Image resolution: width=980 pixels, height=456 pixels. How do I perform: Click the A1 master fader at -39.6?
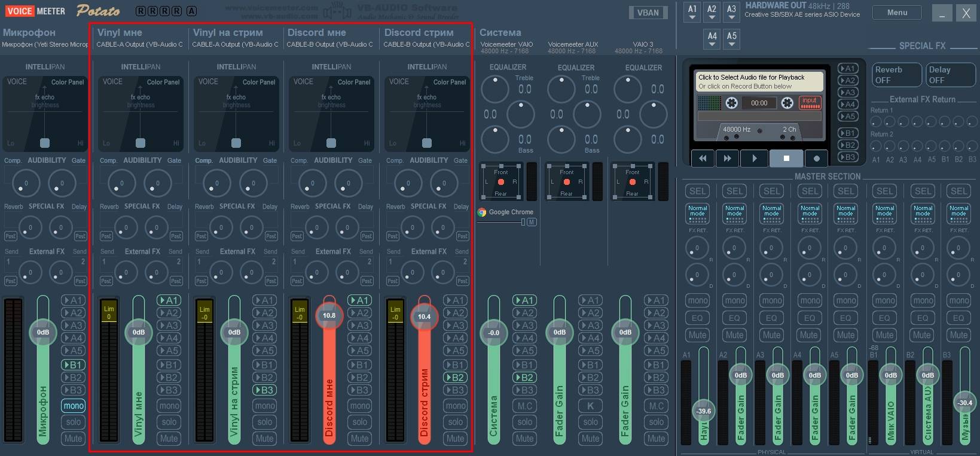point(704,411)
